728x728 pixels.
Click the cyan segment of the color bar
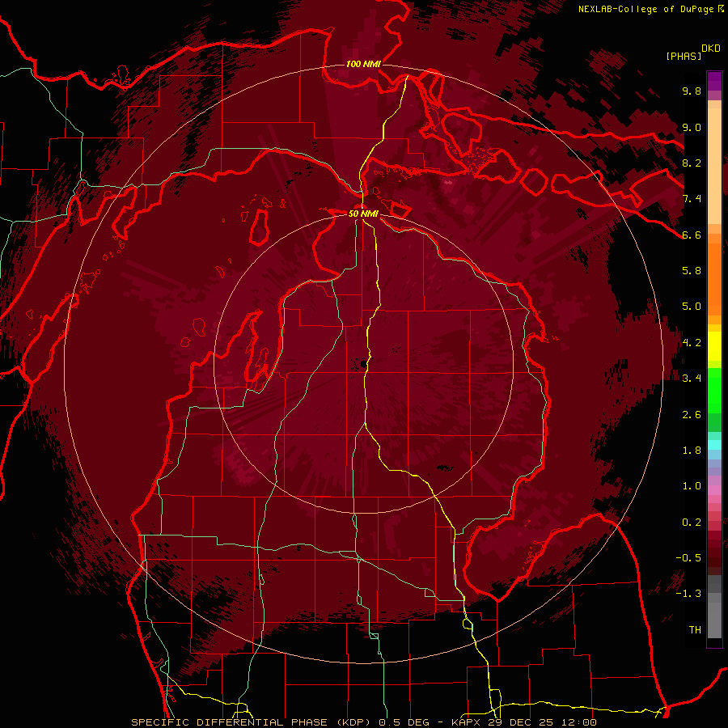coord(714,445)
